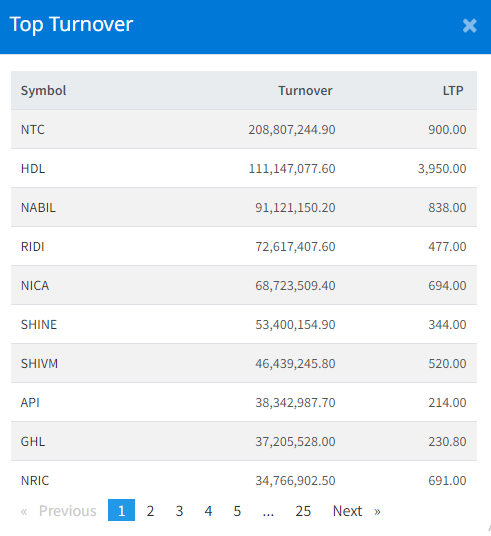This screenshot has height=536, width=491.
Task: Sort table by Symbol column header
Action: point(43,91)
